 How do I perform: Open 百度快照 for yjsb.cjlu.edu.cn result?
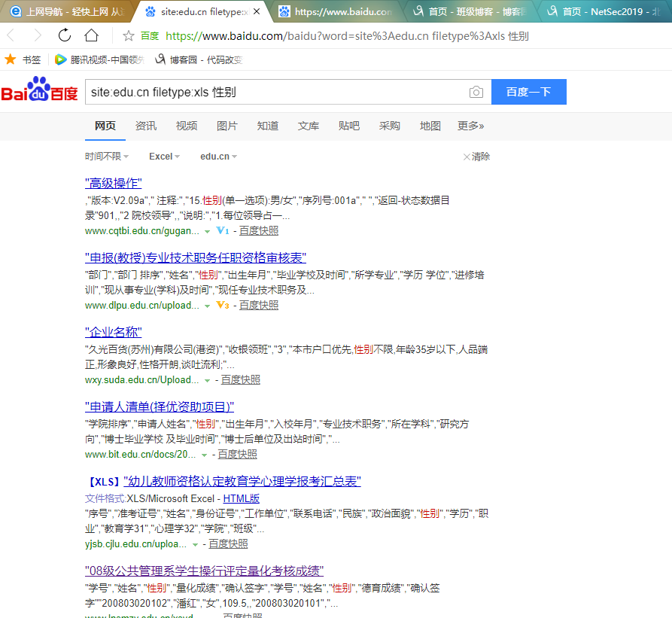228,544
